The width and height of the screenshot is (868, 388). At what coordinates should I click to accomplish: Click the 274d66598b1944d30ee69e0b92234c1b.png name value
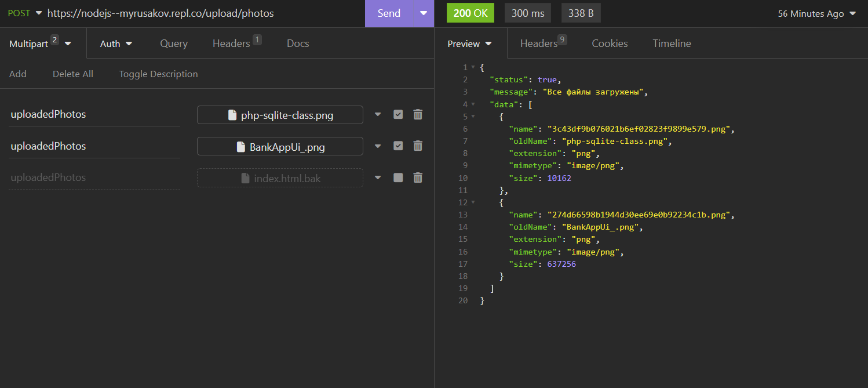coord(638,215)
